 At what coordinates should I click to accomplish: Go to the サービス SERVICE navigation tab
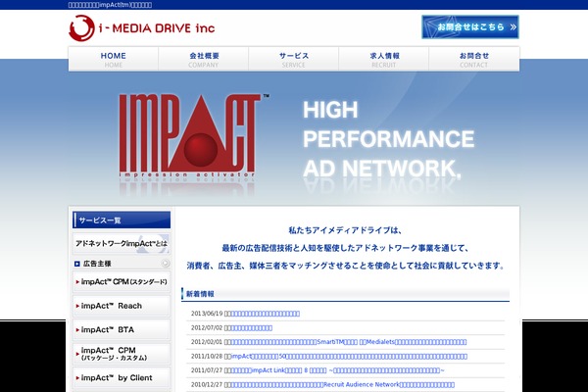click(294, 59)
